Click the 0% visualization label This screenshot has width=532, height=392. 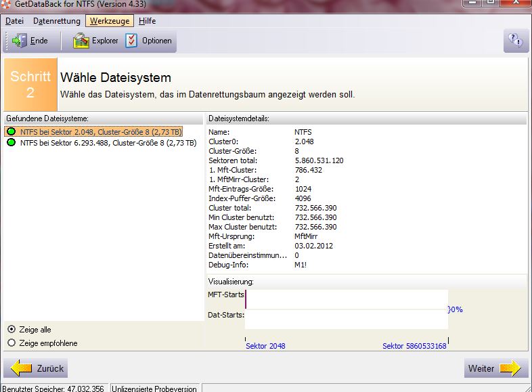456,309
